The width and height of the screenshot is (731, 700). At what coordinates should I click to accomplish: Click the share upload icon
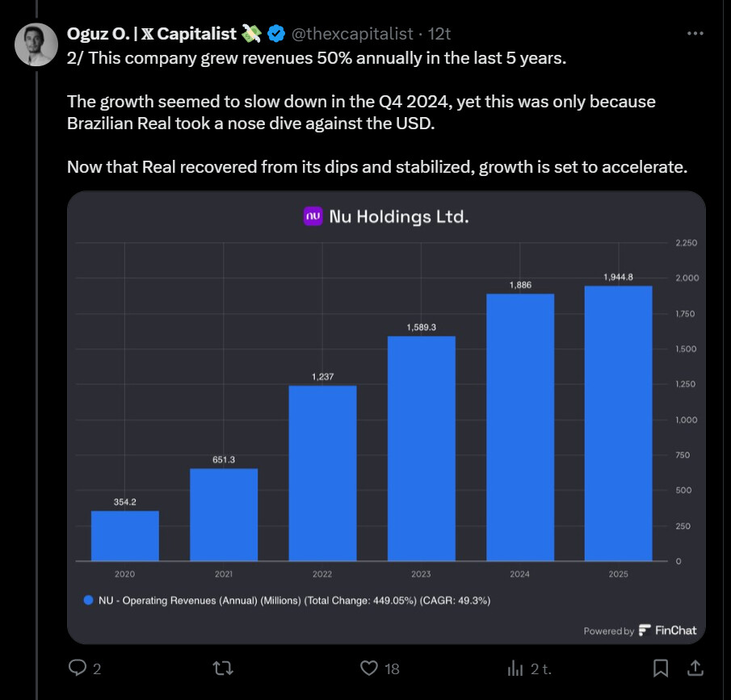pos(695,668)
